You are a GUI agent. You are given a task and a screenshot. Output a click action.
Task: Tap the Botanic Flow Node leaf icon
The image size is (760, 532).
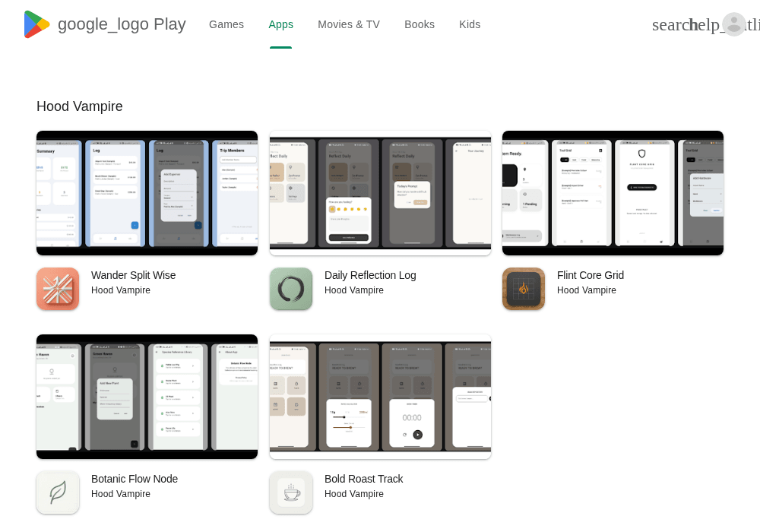point(58,492)
